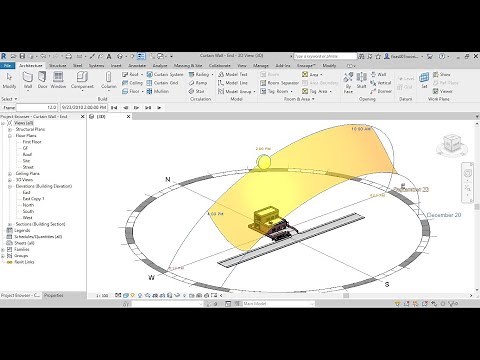Print from the quick access toolbar
This screenshot has height=360, width=480.
pyautogui.click(x=68, y=56)
